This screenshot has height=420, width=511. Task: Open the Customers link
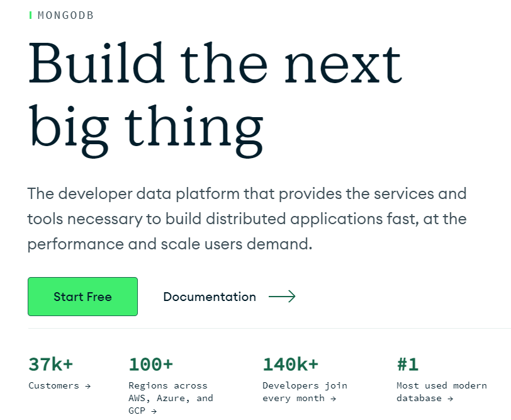click(54, 385)
